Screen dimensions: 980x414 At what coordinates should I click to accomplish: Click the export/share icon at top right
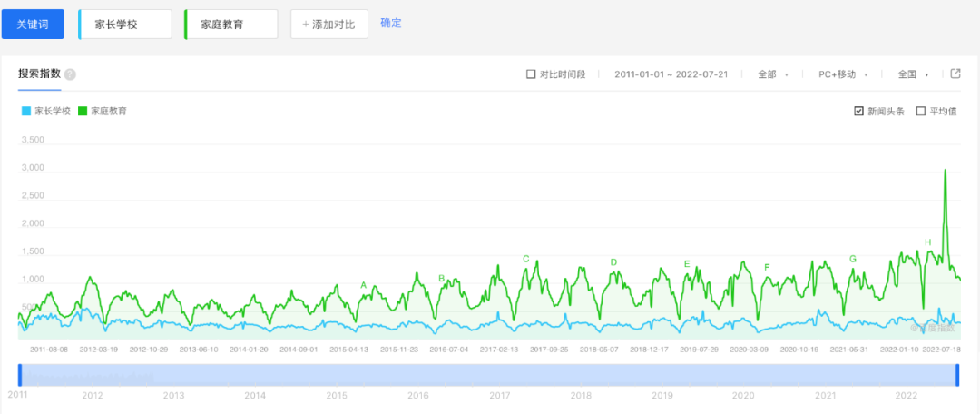click(955, 74)
